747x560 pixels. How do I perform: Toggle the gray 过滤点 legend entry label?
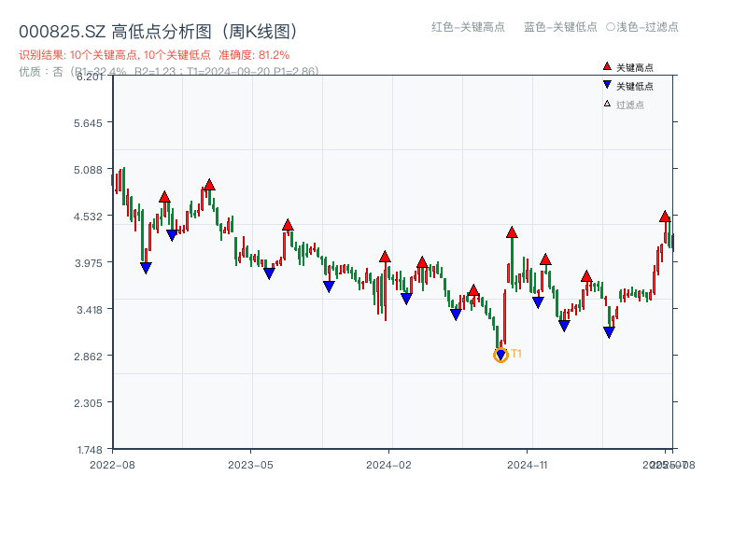[x=630, y=105]
